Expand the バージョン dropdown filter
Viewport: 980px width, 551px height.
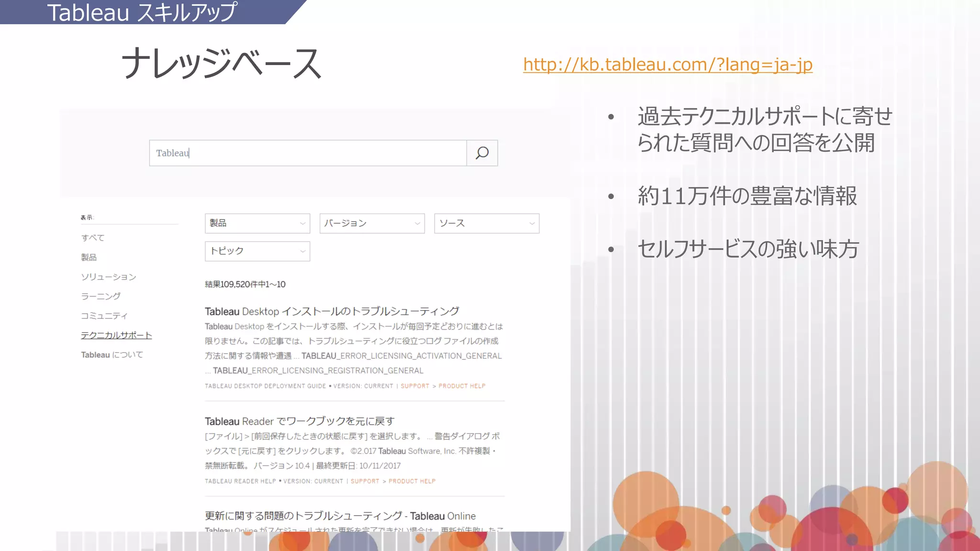(372, 223)
